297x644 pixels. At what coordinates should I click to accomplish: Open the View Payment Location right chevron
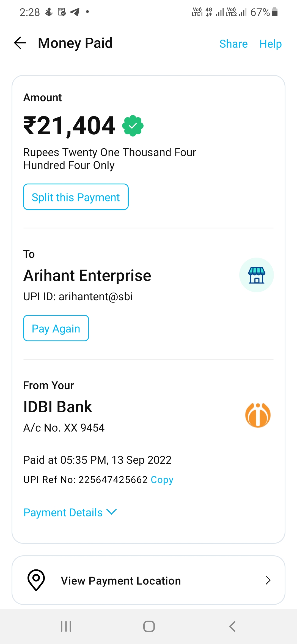point(268,580)
